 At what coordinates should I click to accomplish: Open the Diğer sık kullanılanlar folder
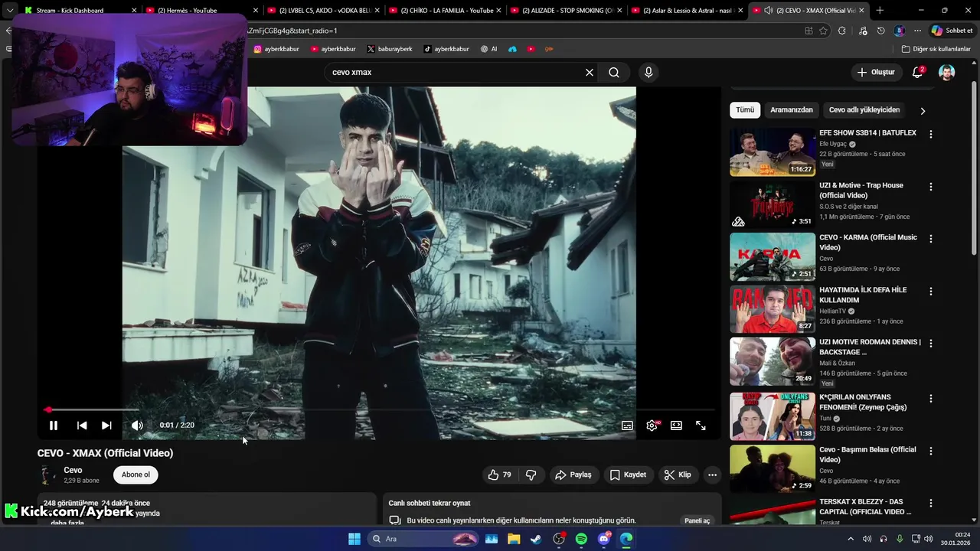(936, 49)
